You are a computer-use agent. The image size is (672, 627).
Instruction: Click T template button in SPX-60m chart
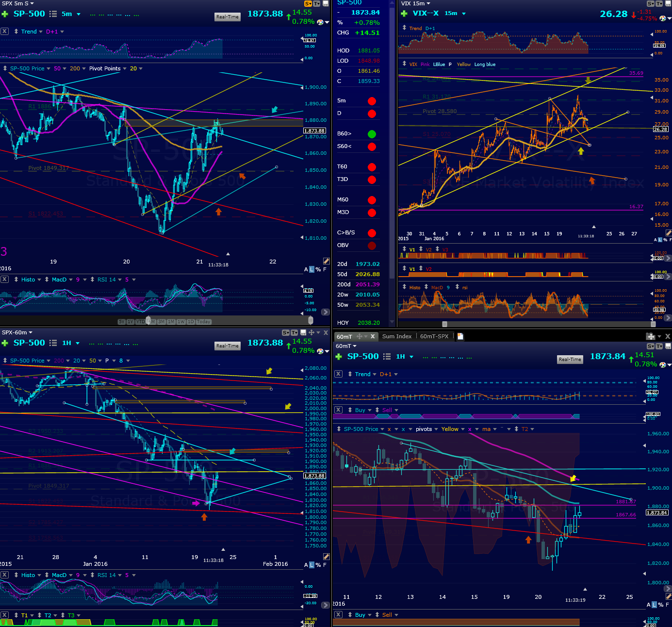[x=294, y=332]
